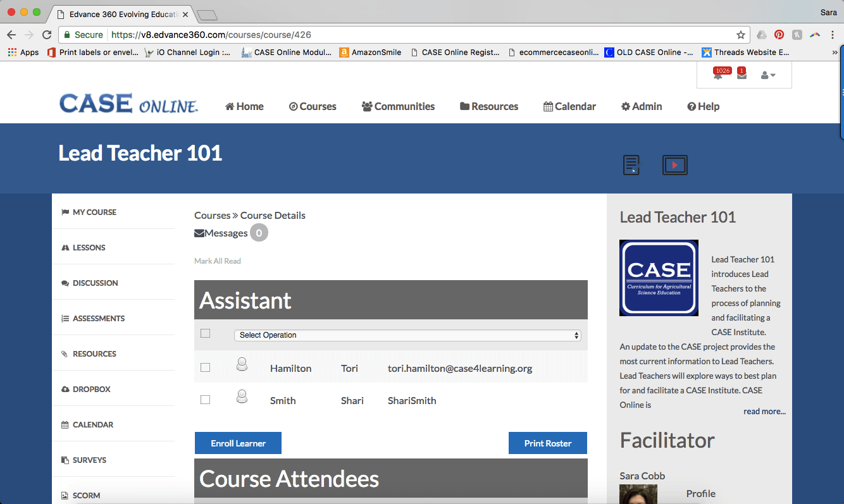The width and height of the screenshot is (844, 504).
Task: Open the mail envelope icon in header
Action: point(742,75)
